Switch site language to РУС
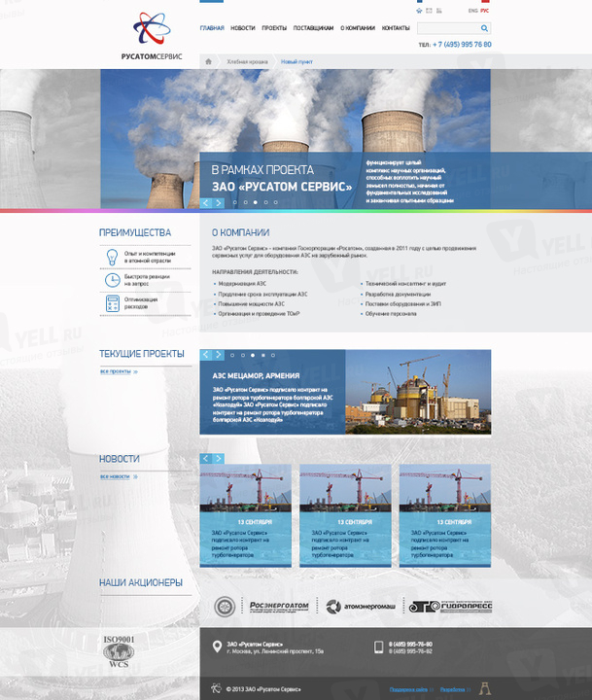The height and width of the screenshot is (700, 592). point(484,11)
